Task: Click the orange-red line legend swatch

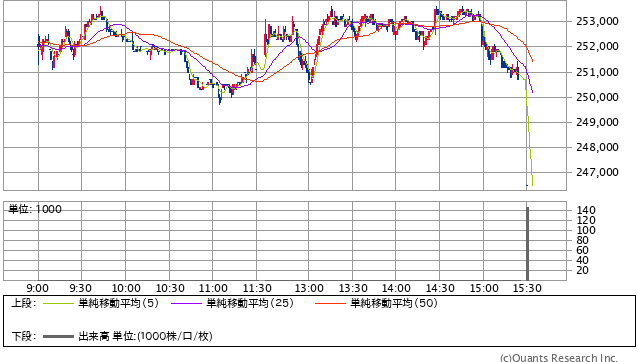Action: click(331, 303)
